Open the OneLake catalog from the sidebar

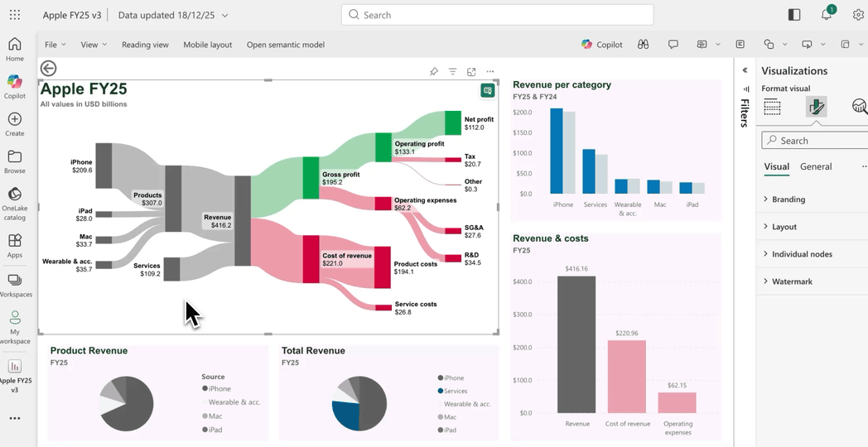coord(14,201)
